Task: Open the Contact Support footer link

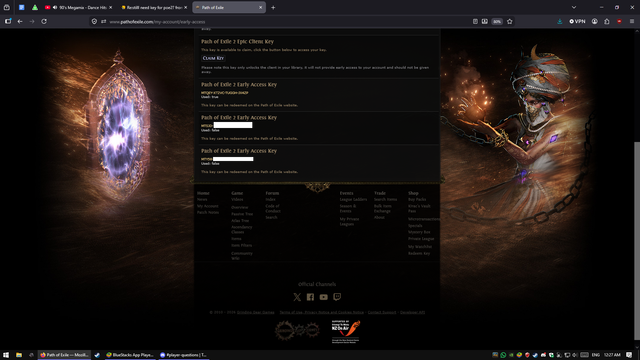Action: (382, 312)
